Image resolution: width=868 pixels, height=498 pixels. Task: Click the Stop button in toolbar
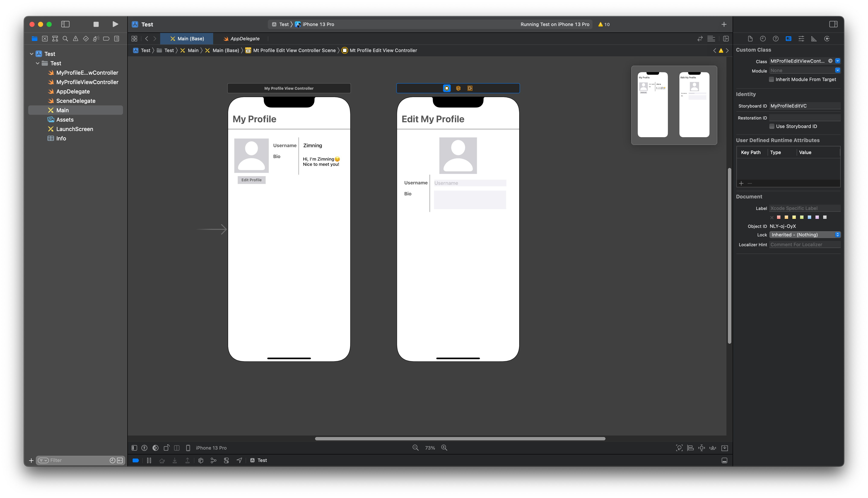click(96, 24)
